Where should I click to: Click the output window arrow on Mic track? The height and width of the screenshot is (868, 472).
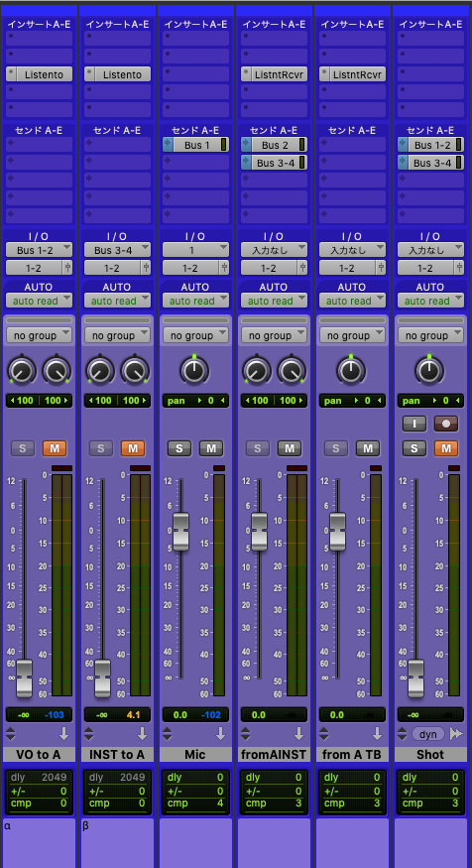click(x=220, y=733)
